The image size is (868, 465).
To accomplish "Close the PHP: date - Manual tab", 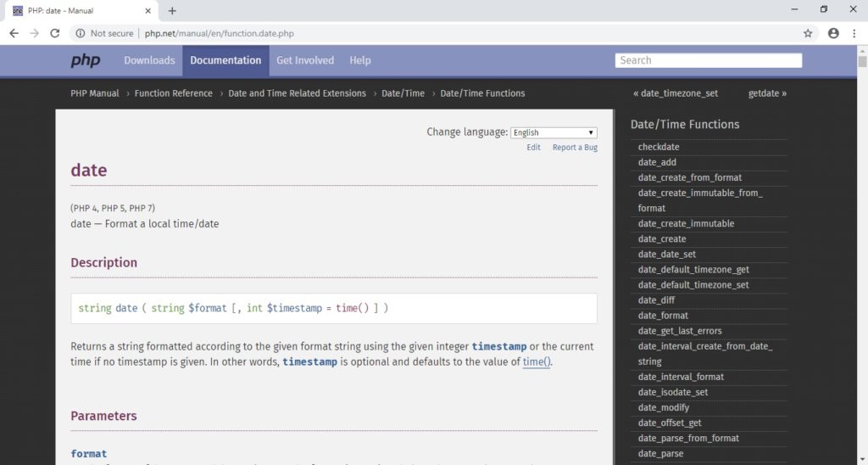I will click(148, 11).
